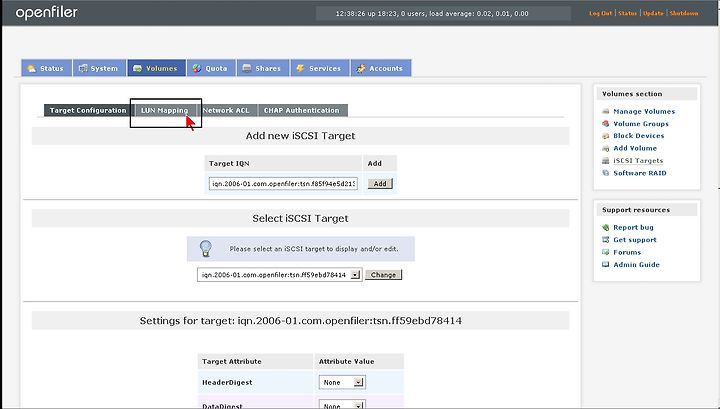Click the icon beside Forums

pyautogui.click(x=606, y=252)
